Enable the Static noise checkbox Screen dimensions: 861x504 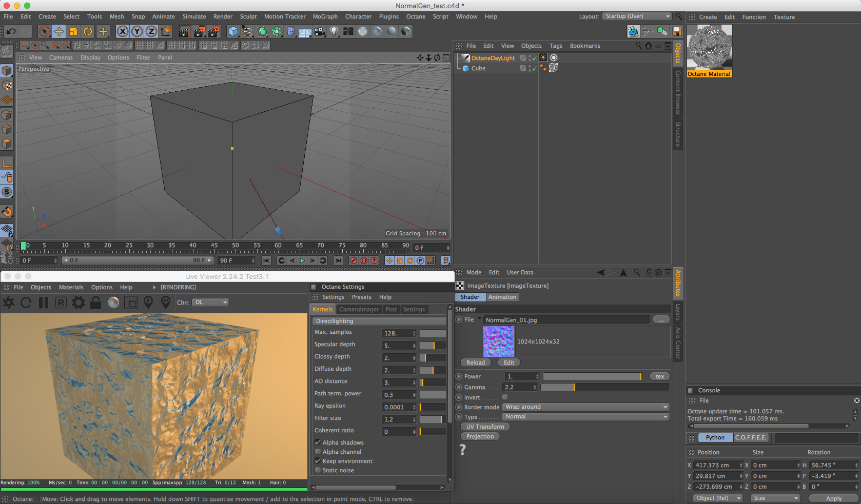point(318,470)
